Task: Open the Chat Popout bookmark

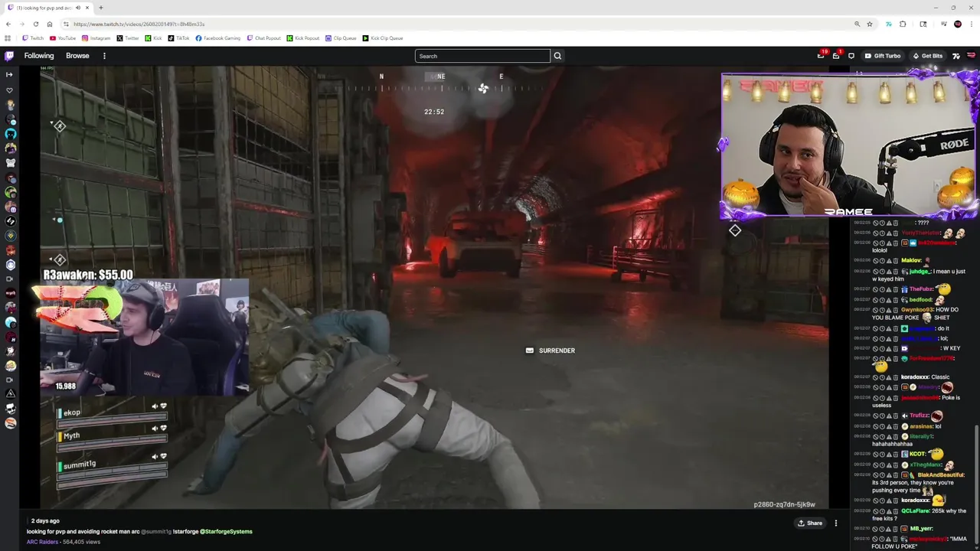Action: (x=263, y=38)
